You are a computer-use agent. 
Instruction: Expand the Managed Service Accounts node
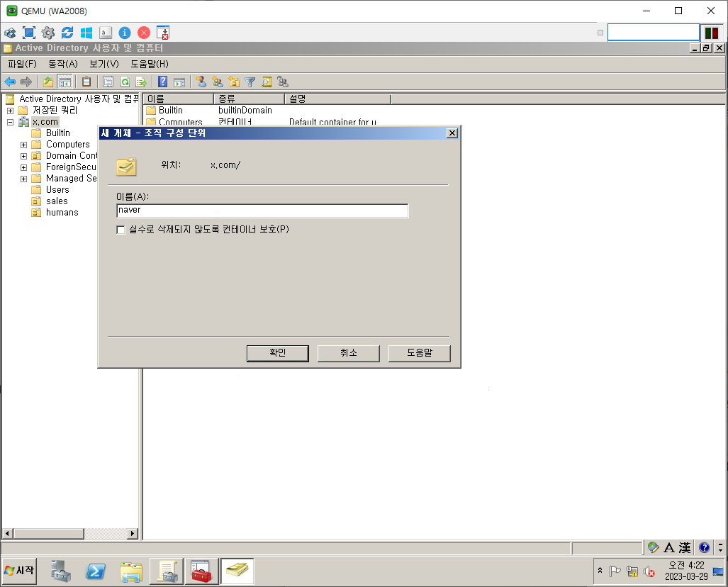pyautogui.click(x=23, y=179)
